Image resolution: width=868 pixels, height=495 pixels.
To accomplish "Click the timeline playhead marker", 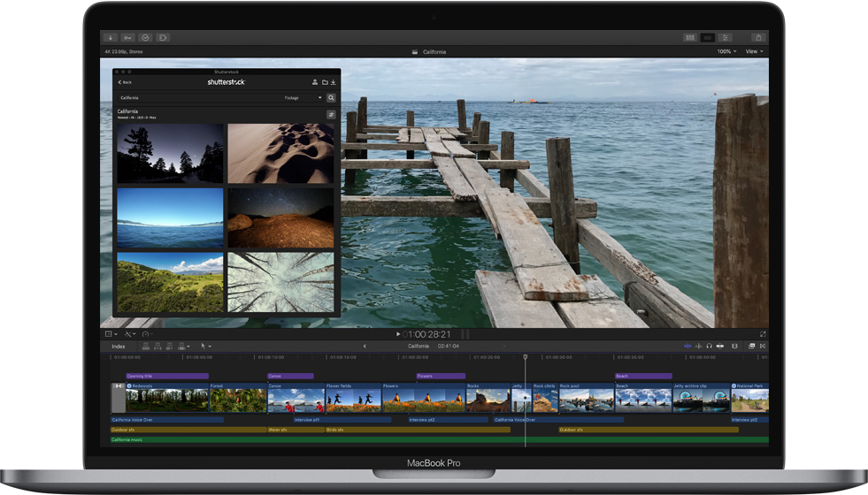I will (x=525, y=358).
